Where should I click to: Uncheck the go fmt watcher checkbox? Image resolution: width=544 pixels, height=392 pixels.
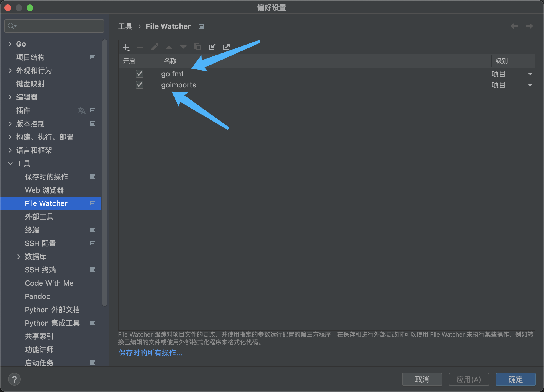[x=140, y=74]
